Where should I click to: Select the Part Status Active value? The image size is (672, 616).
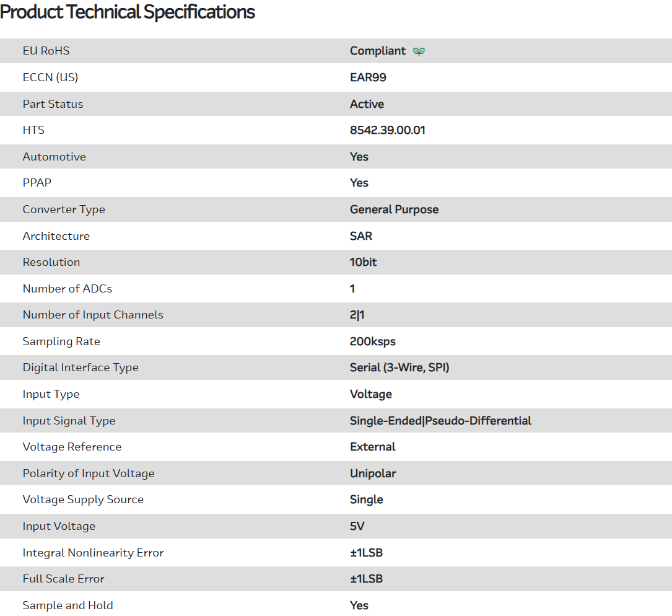(367, 104)
